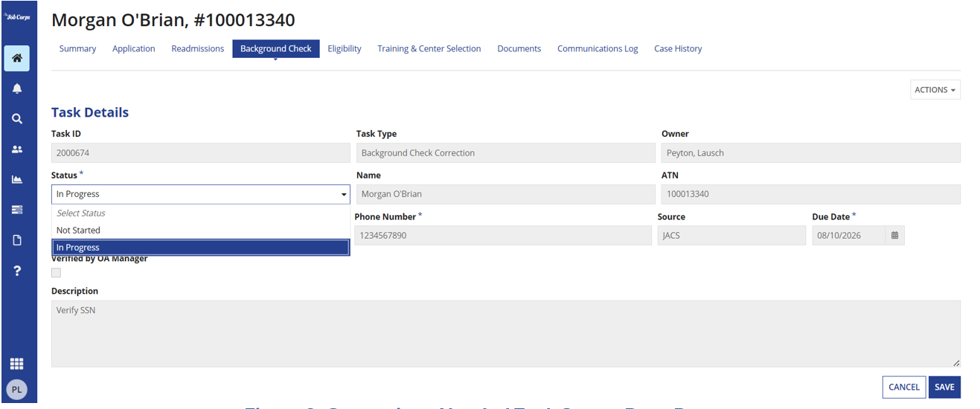Click the Job Corps logo
Image resolution: width=980 pixels, height=409 pixels.
[x=16, y=16]
